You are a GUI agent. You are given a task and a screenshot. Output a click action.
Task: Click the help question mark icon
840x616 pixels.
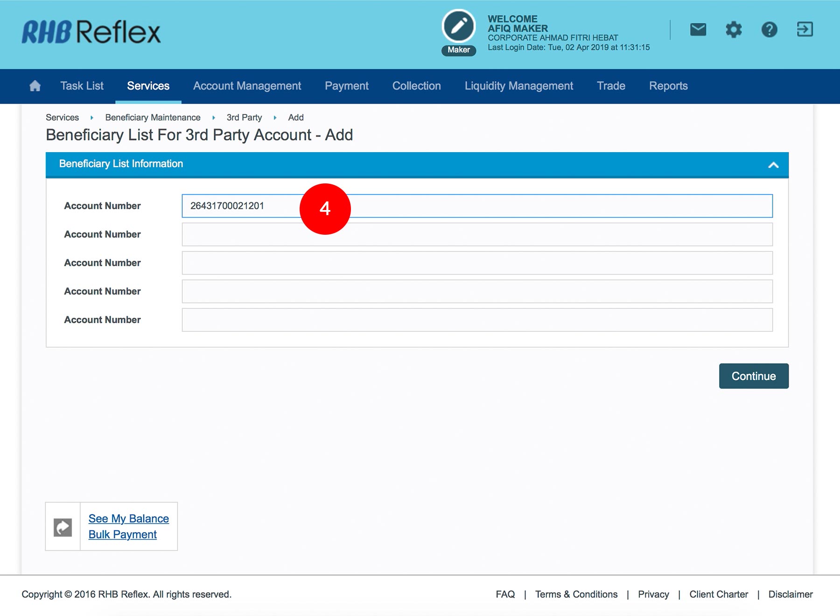point(769,30)
